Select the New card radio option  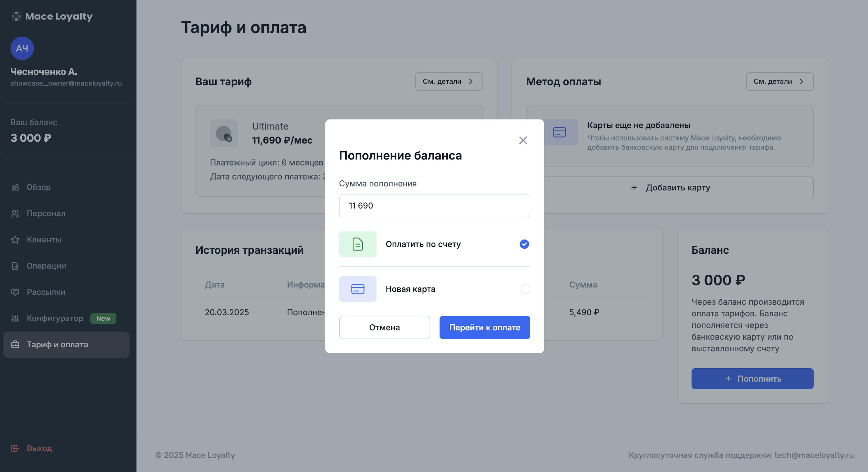pyautogui.click(x=525, y=289)
